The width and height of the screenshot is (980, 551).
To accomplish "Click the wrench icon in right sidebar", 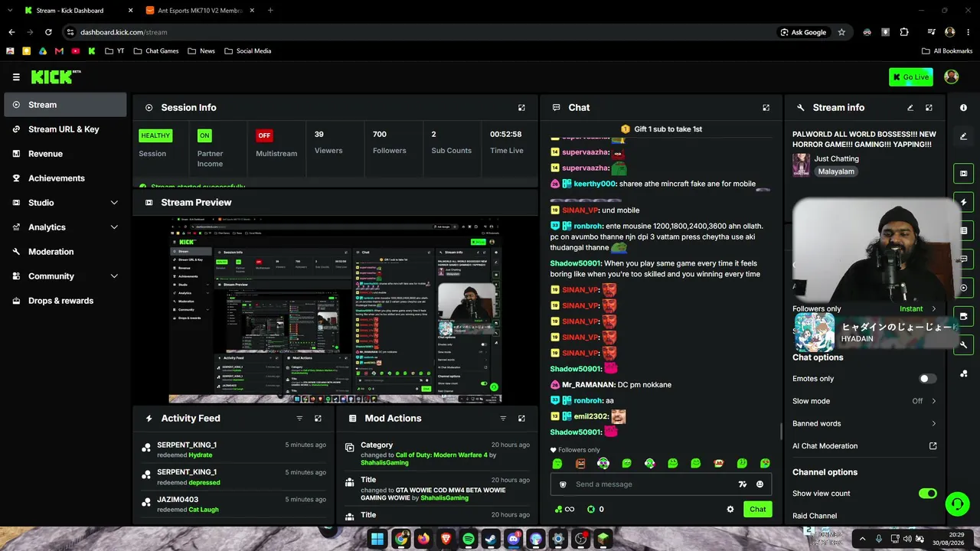I will click(x=963, y=345).
